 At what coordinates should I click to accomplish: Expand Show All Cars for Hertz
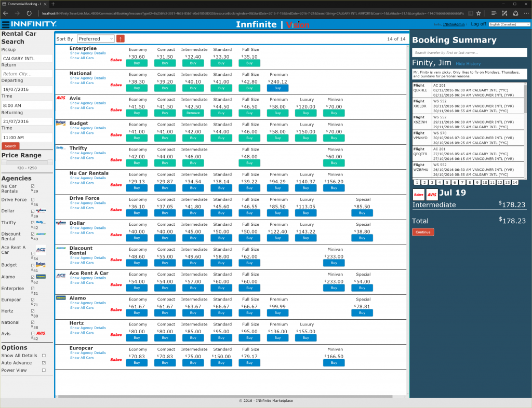pyautogui.click(x=82, y=333)
